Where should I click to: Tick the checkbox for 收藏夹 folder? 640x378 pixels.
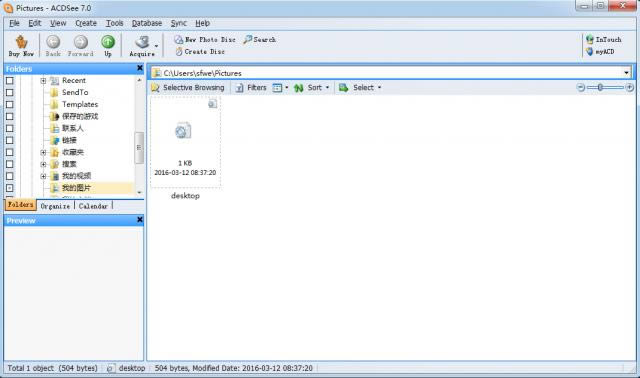9,152
